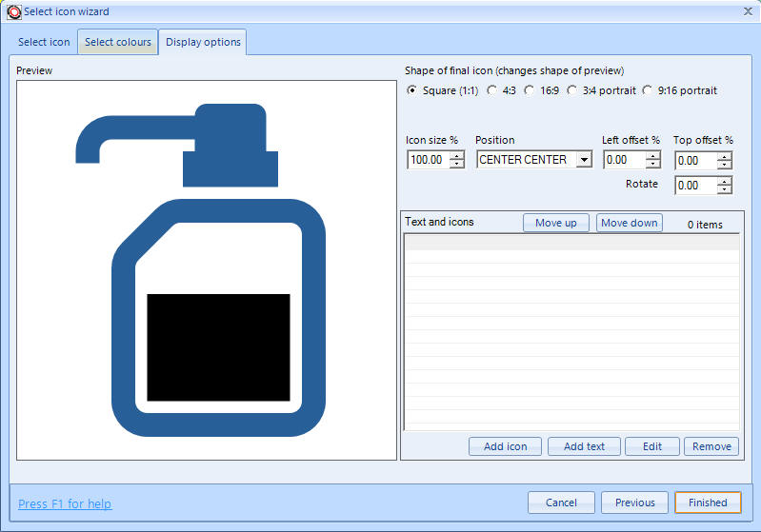Click the Select icon wizard app icon
Screen dimensions: 761x532
[13, 12]
